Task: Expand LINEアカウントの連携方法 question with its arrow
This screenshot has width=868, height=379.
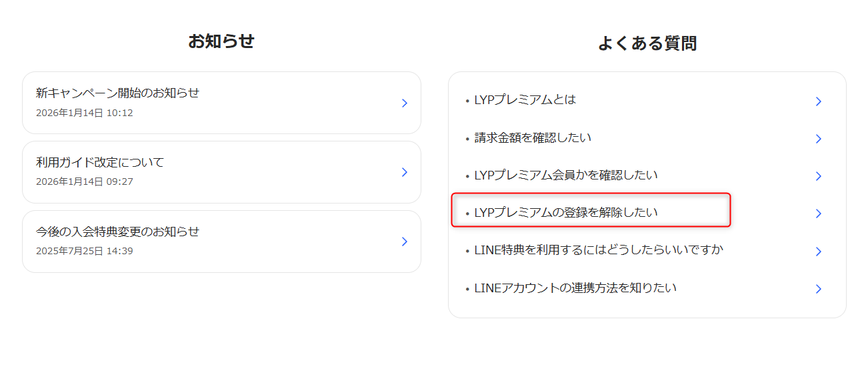Action: tap(818, 289)
